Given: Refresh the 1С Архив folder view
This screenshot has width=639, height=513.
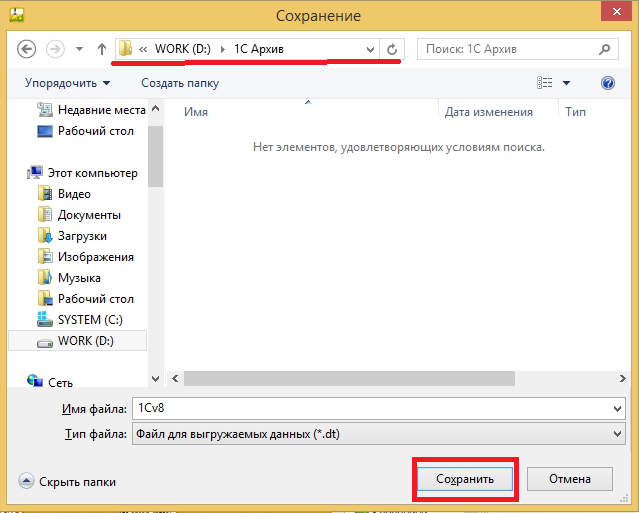Looking at the screenshot, I should pos(392,48).
